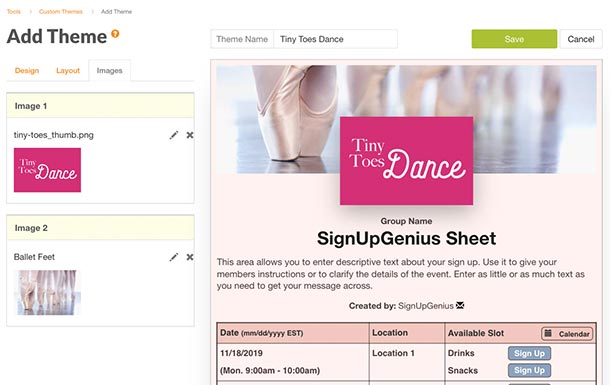Sign Up for the Drinks slot
The height and width of the screenshot is (385, 610).
click(x=529, y=353)
